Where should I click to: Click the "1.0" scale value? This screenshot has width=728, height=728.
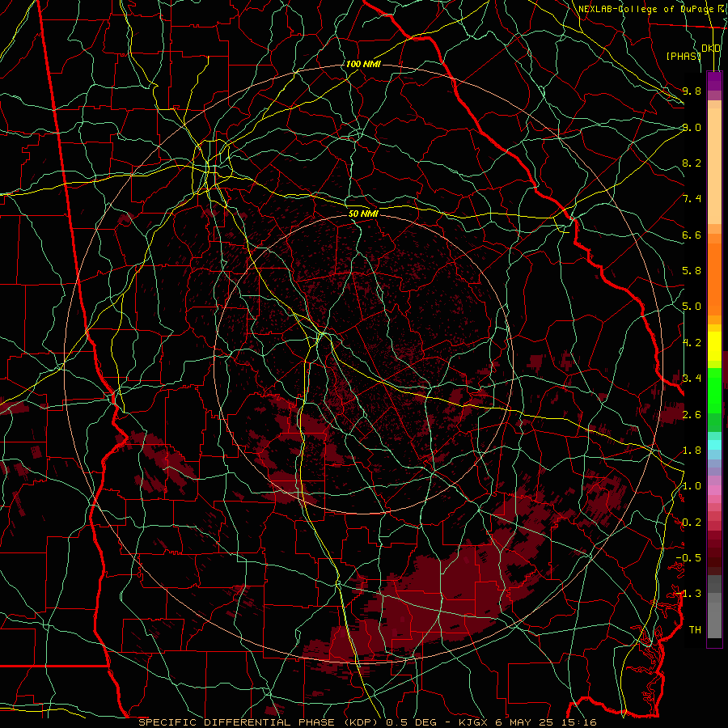click(x=692, y=486)
